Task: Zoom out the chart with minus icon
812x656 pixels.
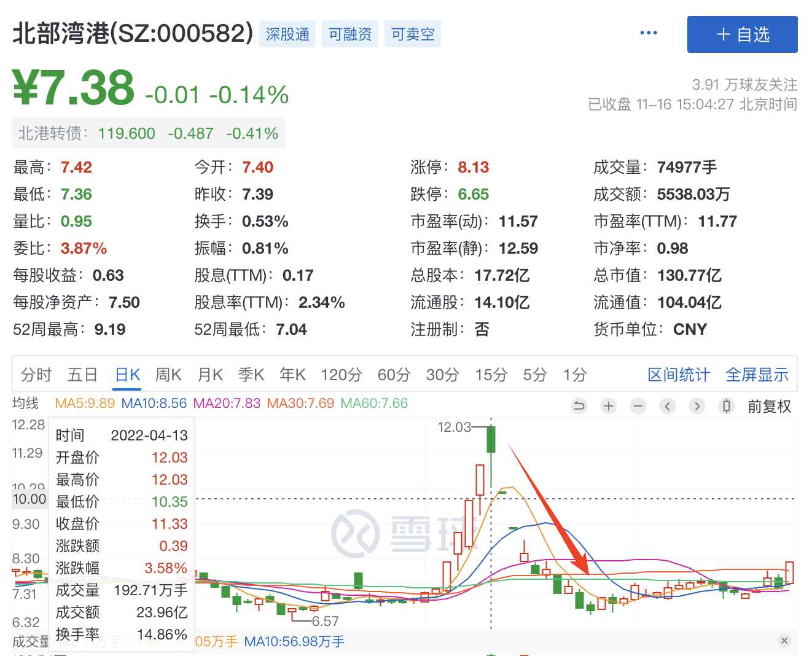Action: [638, 406]
